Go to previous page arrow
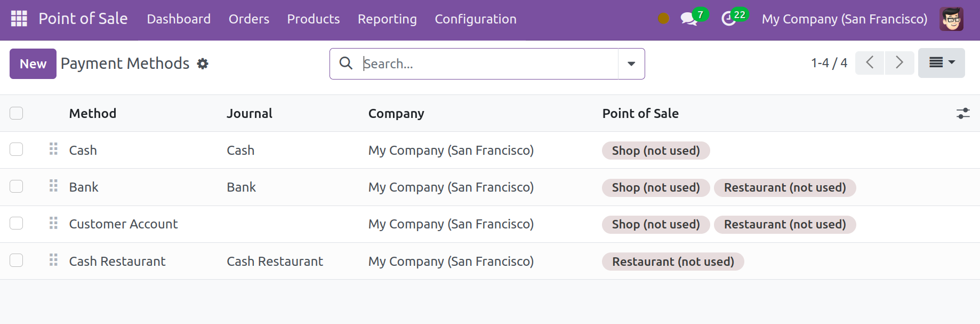This screenshot has height=324, width=980. 870,63
